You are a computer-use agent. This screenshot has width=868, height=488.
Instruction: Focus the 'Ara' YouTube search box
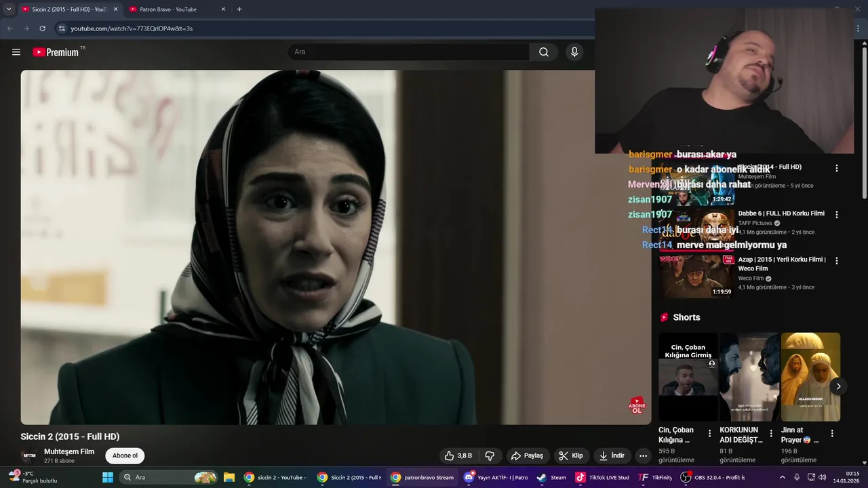click(x=409, y=52)
